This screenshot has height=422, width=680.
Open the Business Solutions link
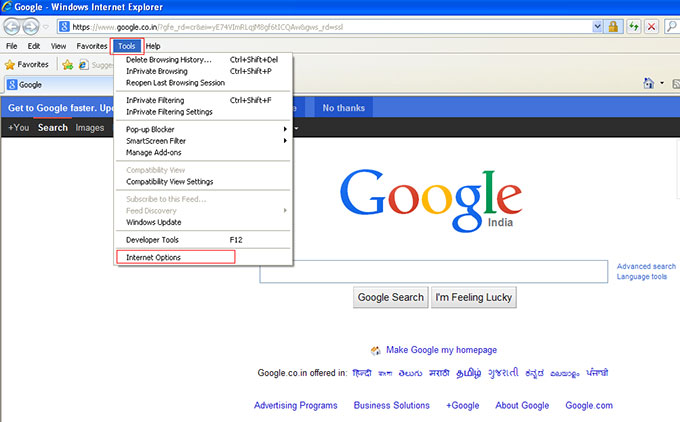click(x=392, y=406)
